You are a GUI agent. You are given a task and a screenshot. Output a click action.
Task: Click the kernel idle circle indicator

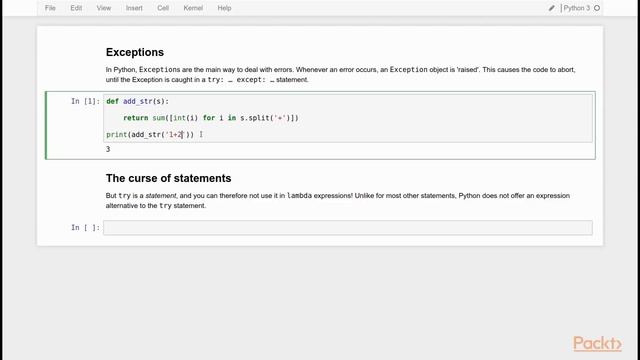[597, 8]
